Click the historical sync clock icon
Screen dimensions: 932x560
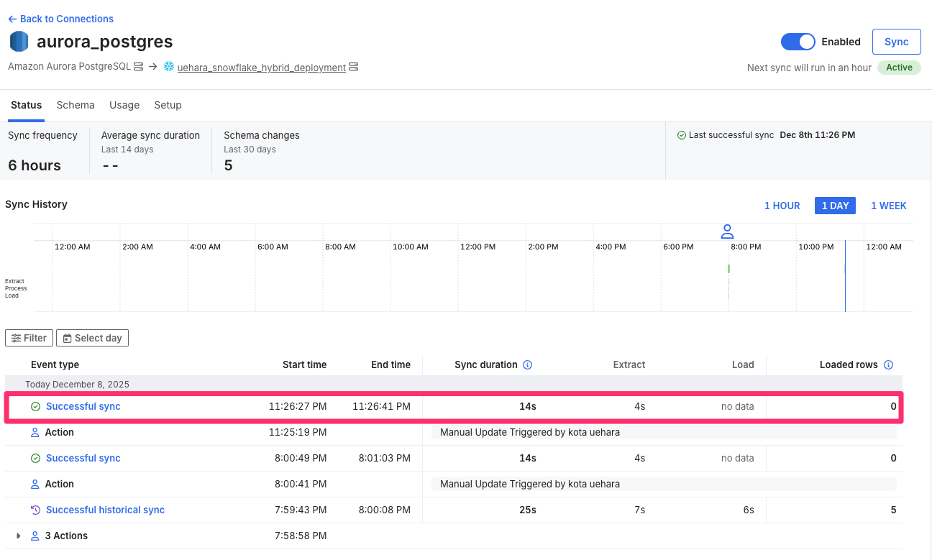35,510
